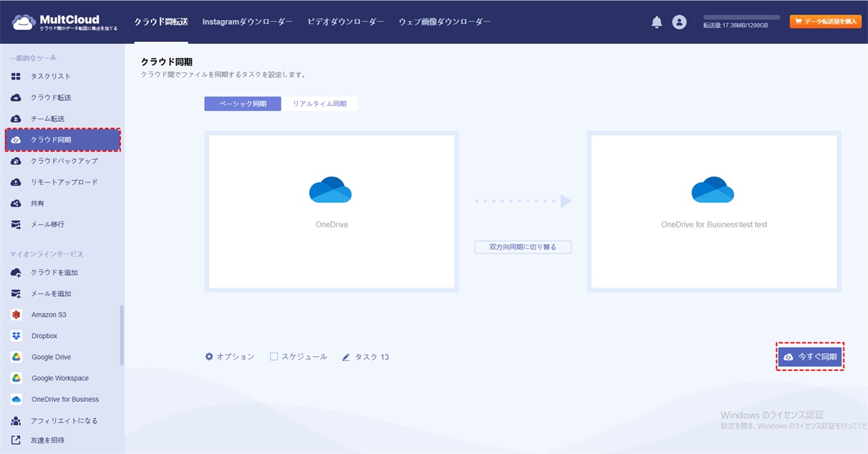
Task: Click the options gear icon
Action: pyautogui.click(x=210, y=357)
